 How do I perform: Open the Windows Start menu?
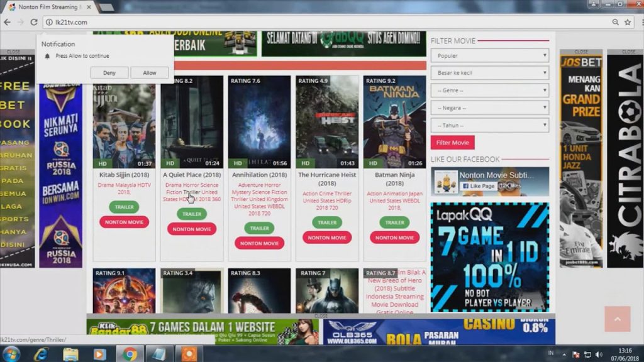pyautogui.click(x=11, y=354)
